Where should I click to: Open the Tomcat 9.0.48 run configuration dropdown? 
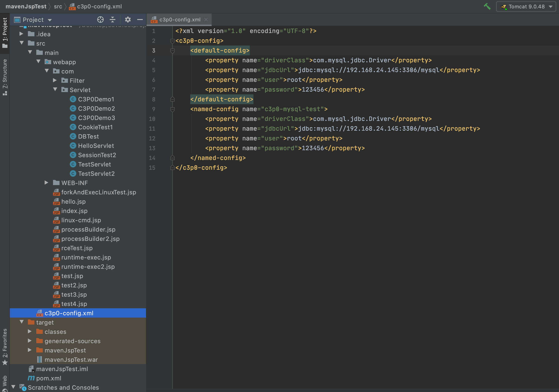pos(526,7)
